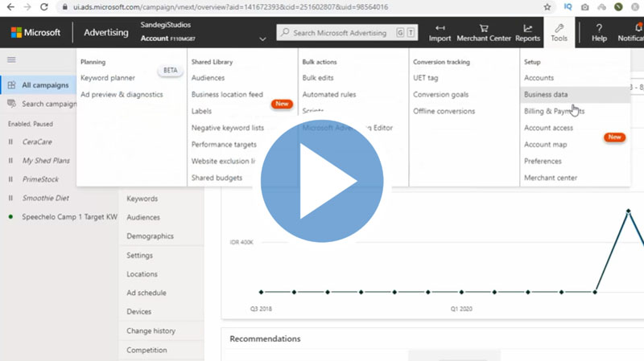Open Preferences under Setup
Image resolution: width=644 pixels, height=361 pixels.
[543, 161]
